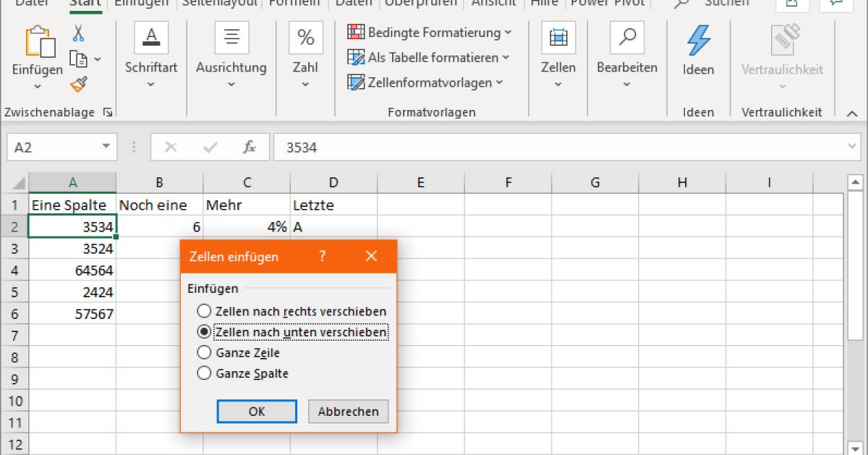Click the Kopieren copy icon
This screenshot has height=455, width=868.
[x=78, y=59]
